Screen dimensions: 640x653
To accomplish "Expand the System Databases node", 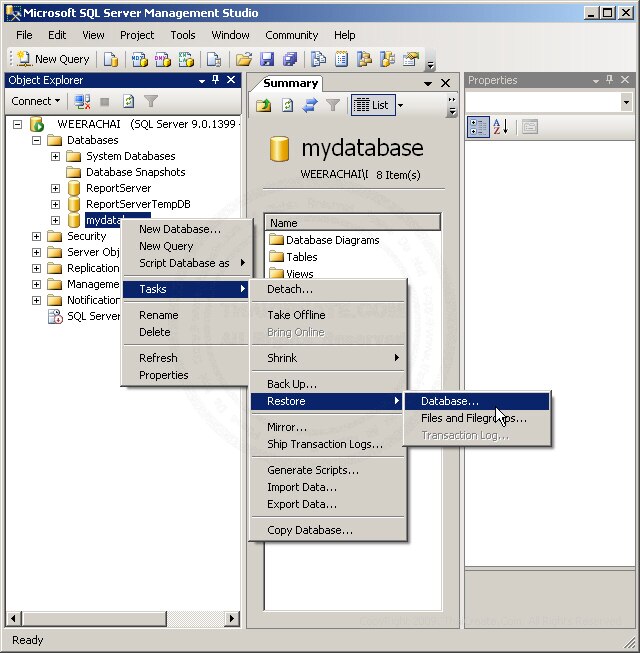I will pyautogui.click(x=55, y=156).
